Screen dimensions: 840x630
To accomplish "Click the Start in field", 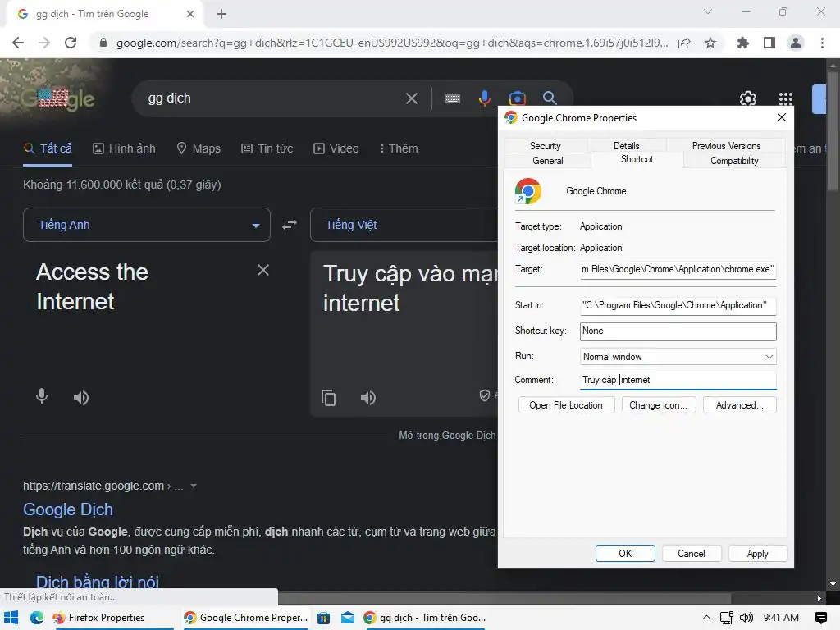I will 678,305.
